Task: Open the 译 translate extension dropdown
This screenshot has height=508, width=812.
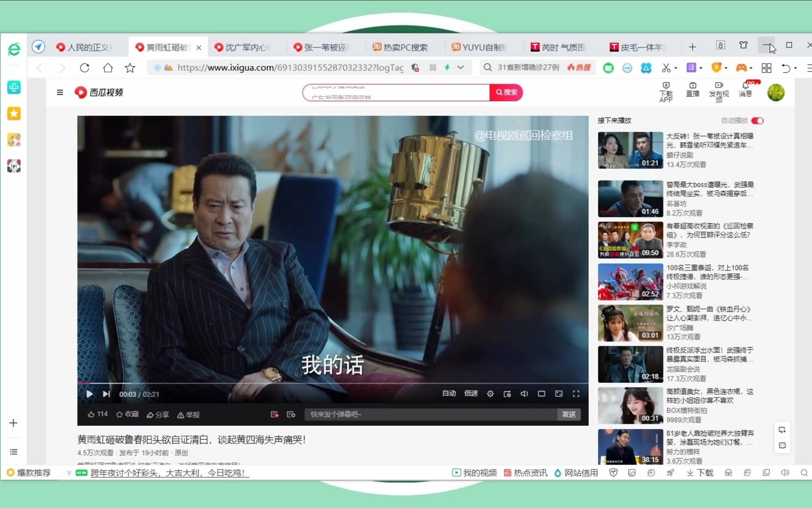Action: 701,68
